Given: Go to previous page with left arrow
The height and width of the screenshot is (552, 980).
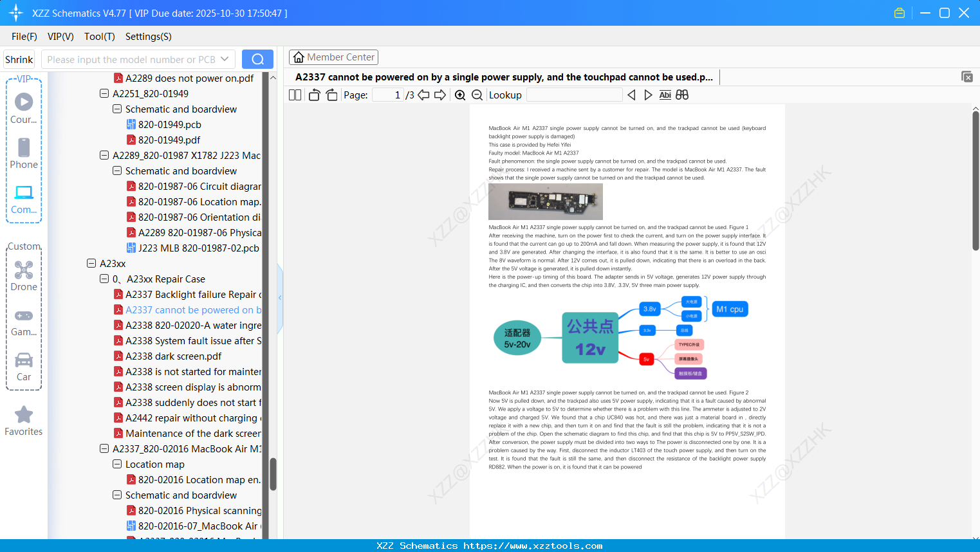Looking at the screenshot, I should pyautogui.click(x=423, y=95).
